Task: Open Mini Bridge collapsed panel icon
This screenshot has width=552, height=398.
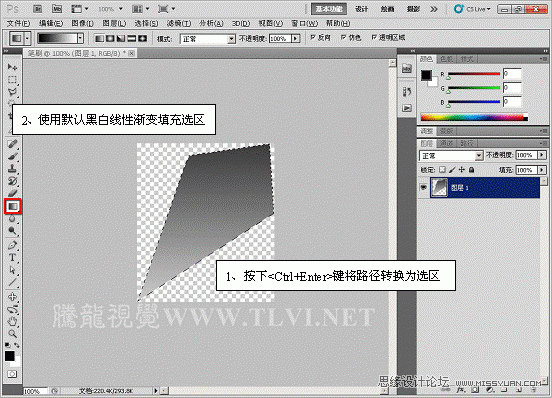Action: 407,68
